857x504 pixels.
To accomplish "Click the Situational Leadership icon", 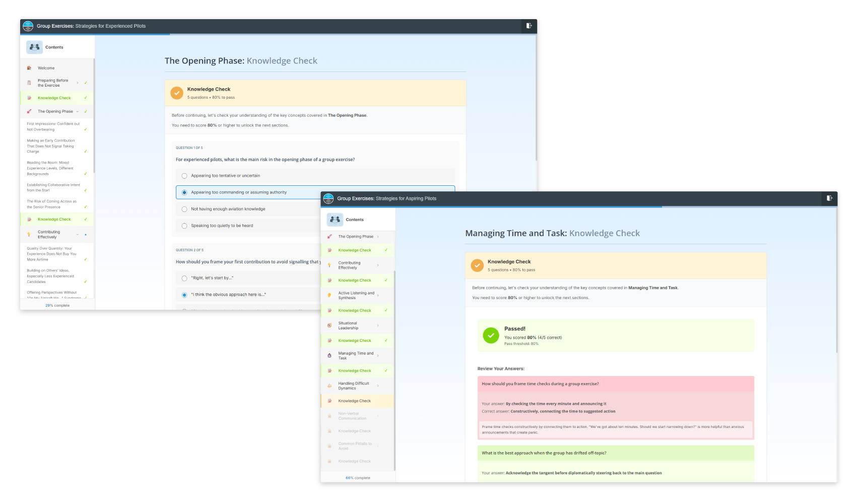I will coord(329,326).
